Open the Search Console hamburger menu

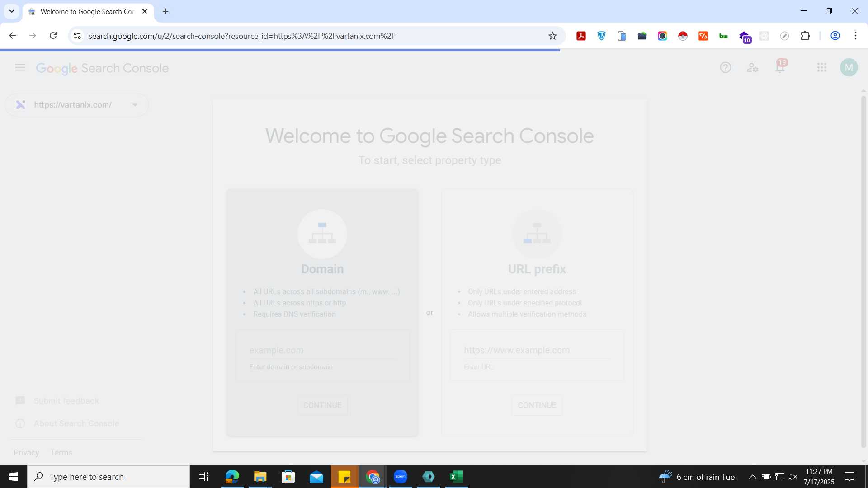tap(20, 68)
